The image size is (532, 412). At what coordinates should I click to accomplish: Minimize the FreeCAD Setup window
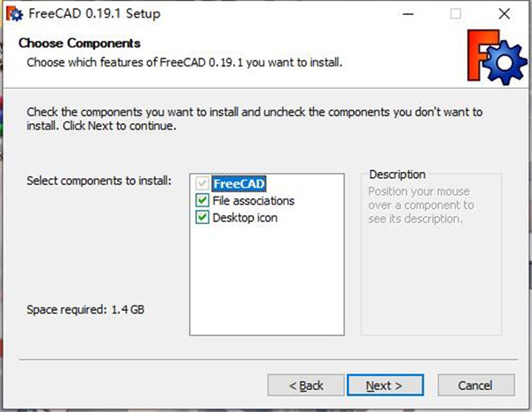tap(407, 14)
